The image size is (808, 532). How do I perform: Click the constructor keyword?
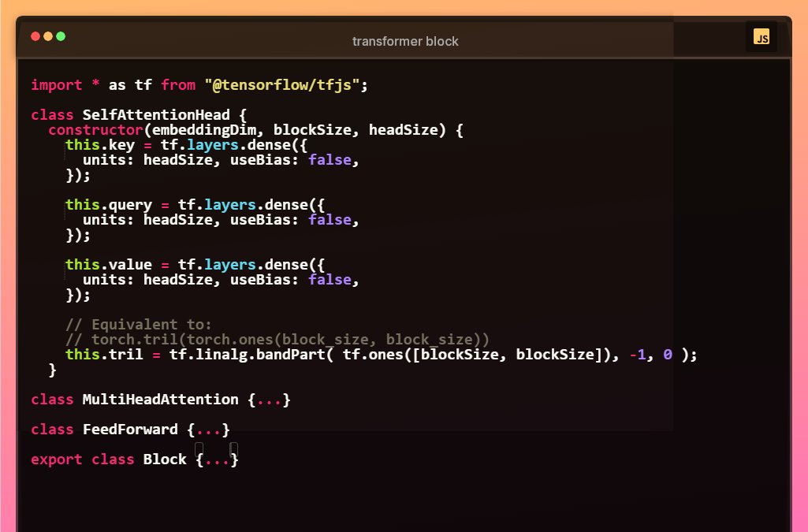pos(95,130)
